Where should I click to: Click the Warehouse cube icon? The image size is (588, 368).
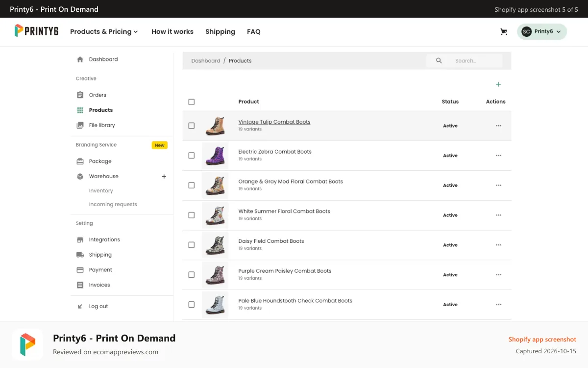80,177
